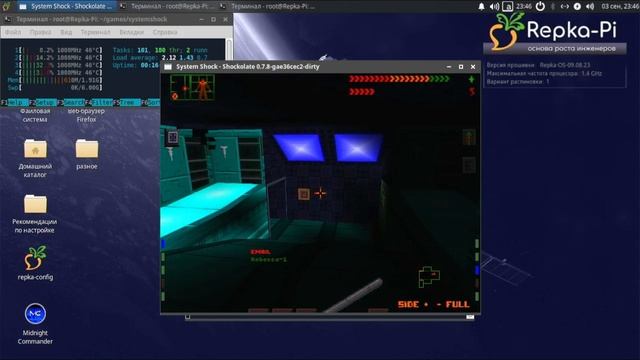Open the разное folder on desktop
640x360 pixels.
click(87, 149)
